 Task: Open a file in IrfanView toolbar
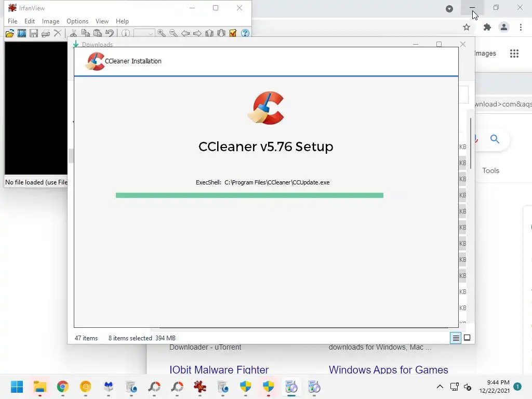click(10, 33)
